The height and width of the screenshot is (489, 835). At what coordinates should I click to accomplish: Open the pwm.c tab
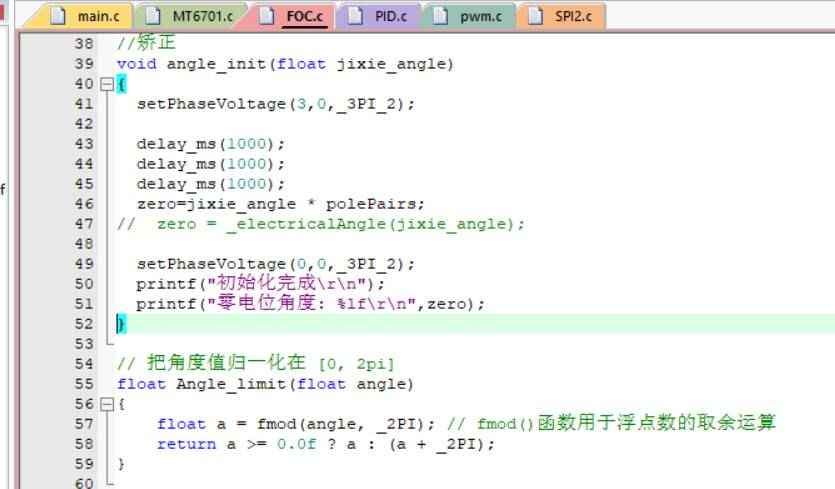click(x=469, y=16)
